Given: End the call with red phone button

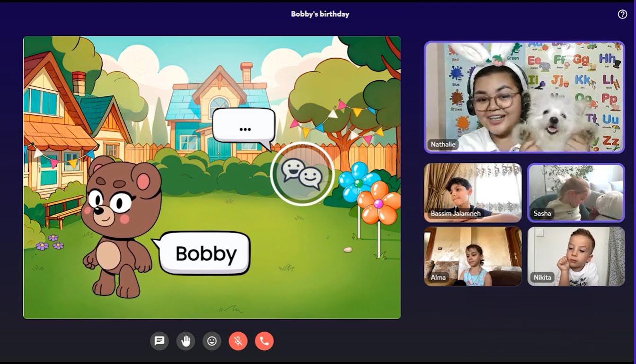Looking at the screenshot, I should [264, 341].
